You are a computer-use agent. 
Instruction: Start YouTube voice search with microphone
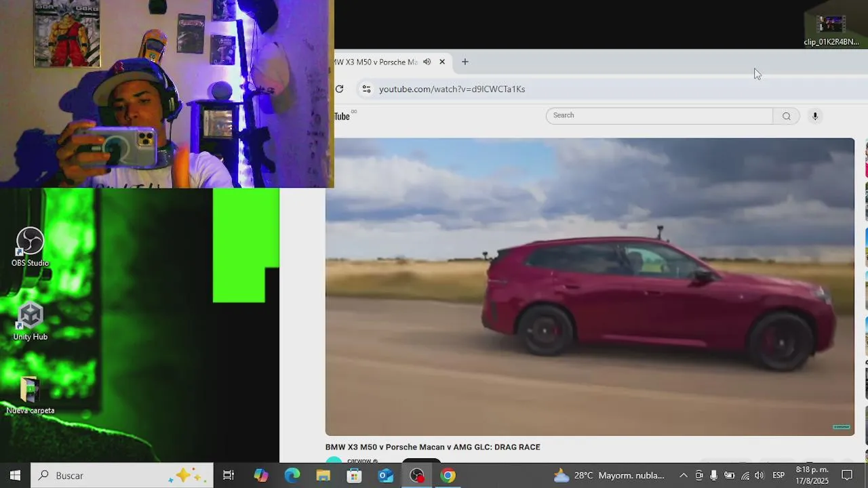[x=815, y=116]
